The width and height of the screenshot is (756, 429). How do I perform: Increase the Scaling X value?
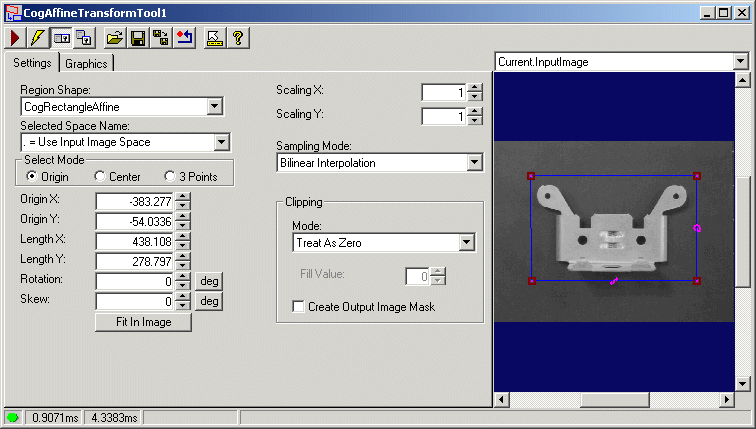[475, 88]
